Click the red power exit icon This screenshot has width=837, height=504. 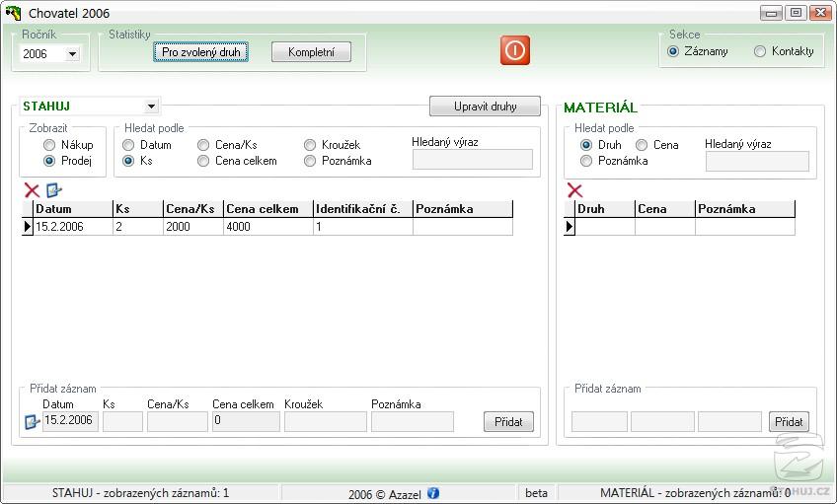[514, 50]
